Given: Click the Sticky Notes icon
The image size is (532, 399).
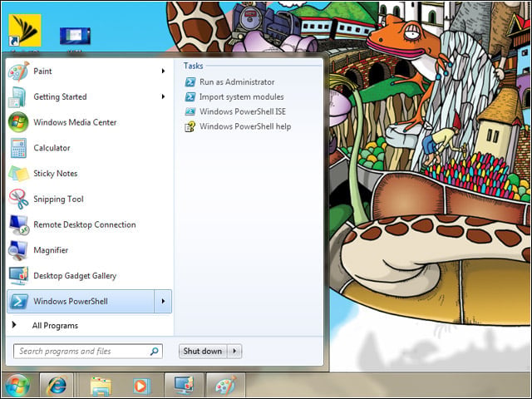Looking at the screenshot, I should pyautogui.click(x=18, y=174).
